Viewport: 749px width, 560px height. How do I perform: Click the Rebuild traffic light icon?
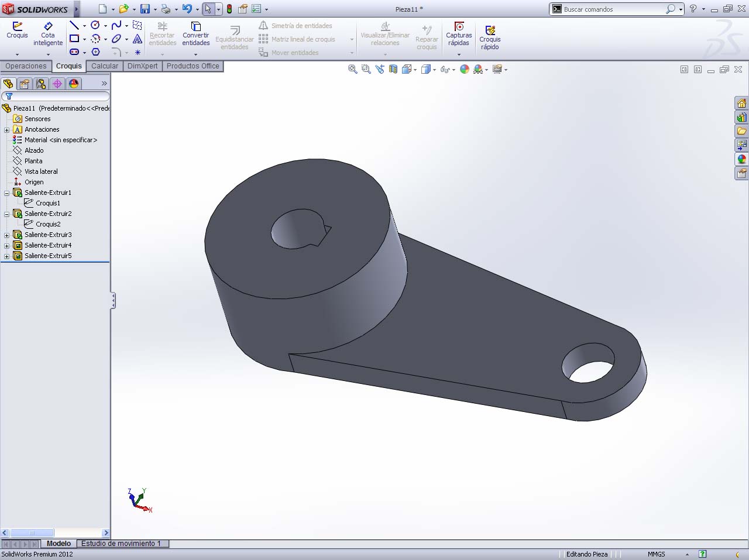(229, 9)
